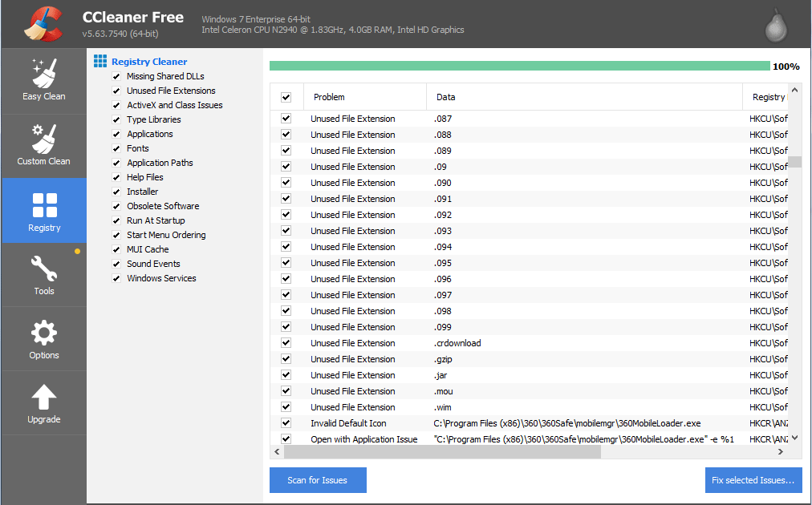The width and height of the screenshot is (812, 505).
Task: Toggle select-all checkbox in table header
Action: click(x=286, y=97)
